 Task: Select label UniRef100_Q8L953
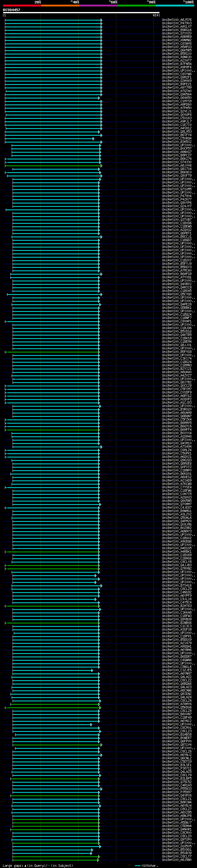[177, 132]
